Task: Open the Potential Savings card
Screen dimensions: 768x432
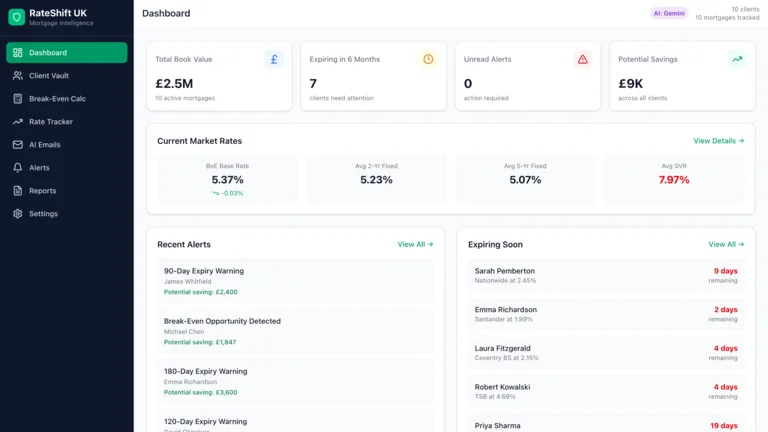Action: pyautogui.click(x=682, y=76)
